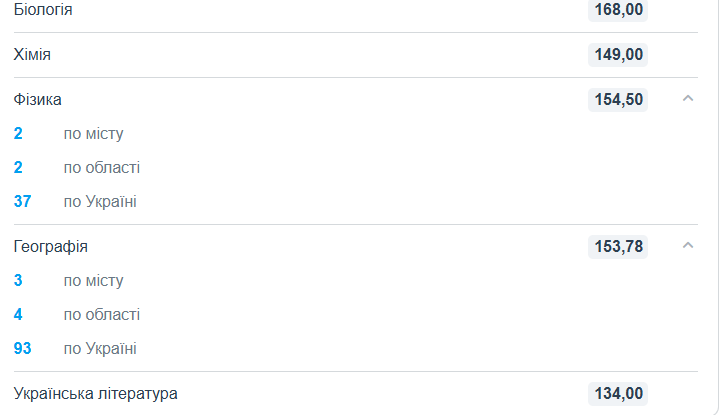Click the 149,00 score badge
721x415 pixels.
click(618, 55)
